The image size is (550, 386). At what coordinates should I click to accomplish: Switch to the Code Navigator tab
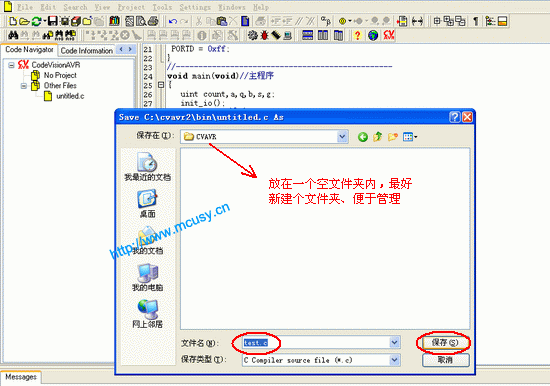pyautogui.click(x=29, y=49)
